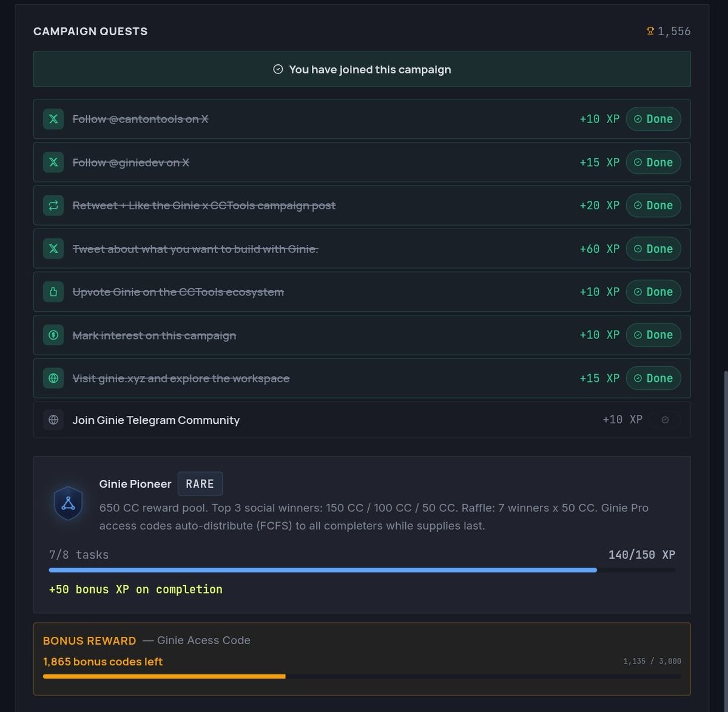Click the +60 XP reward text
This screenshot has height=712, width=728.
click(x=599, y=249)
